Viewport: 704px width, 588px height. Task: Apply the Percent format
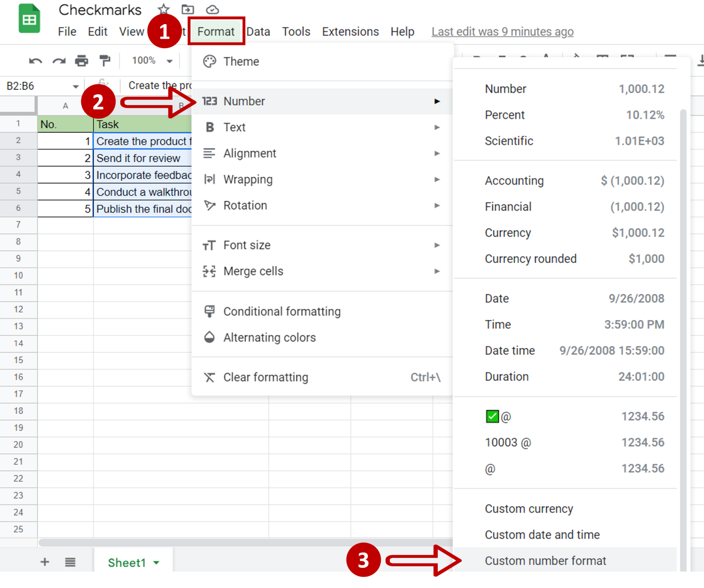click(x=565, y=115)
